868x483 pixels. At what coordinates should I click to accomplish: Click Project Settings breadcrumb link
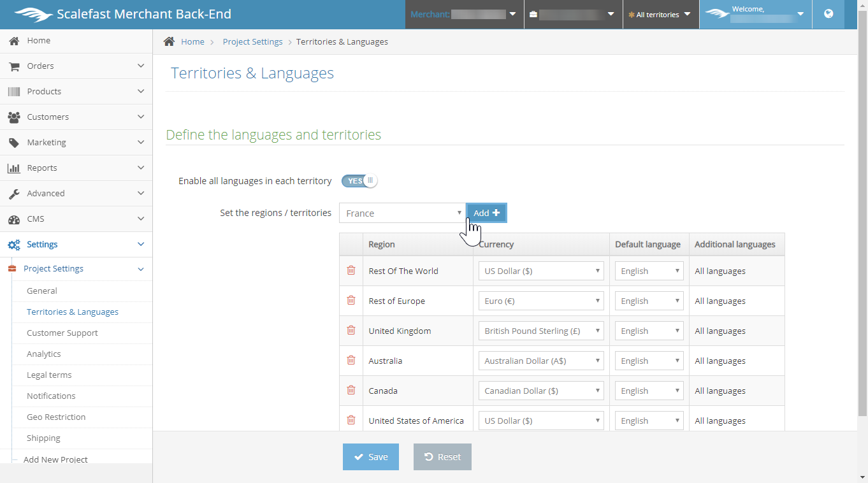(252, 41)
